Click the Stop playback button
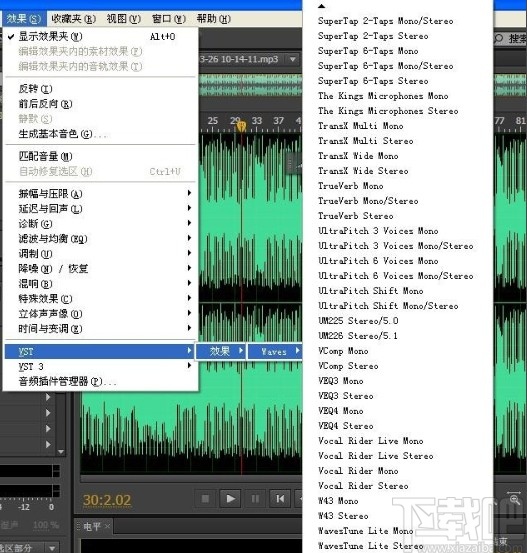The height and width of the screenshot is (553, 527). pos(205,499)
